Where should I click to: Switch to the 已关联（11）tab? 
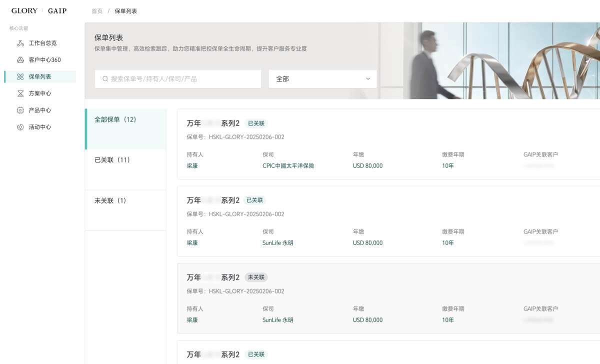125,169
